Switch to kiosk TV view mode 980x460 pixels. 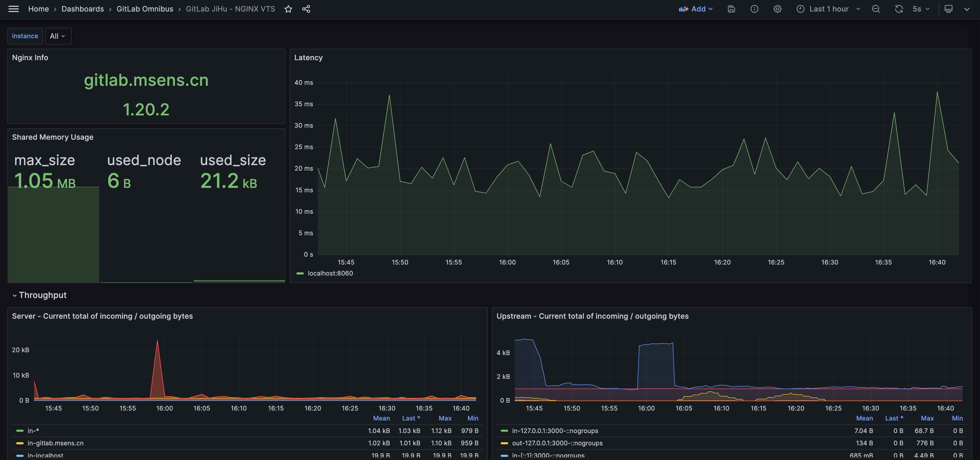[948, 9]
